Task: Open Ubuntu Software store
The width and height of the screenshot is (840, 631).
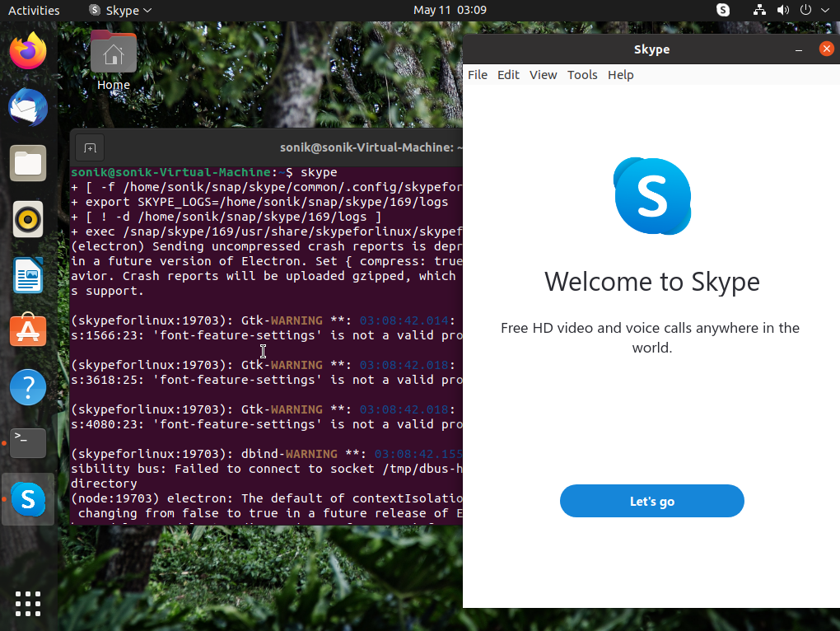Action: (28, 331)
